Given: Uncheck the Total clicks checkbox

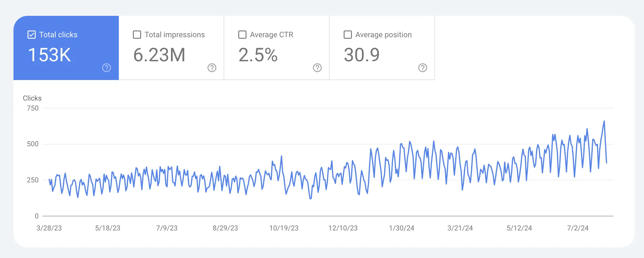Looking at the screenshot, I should [32, 35].
